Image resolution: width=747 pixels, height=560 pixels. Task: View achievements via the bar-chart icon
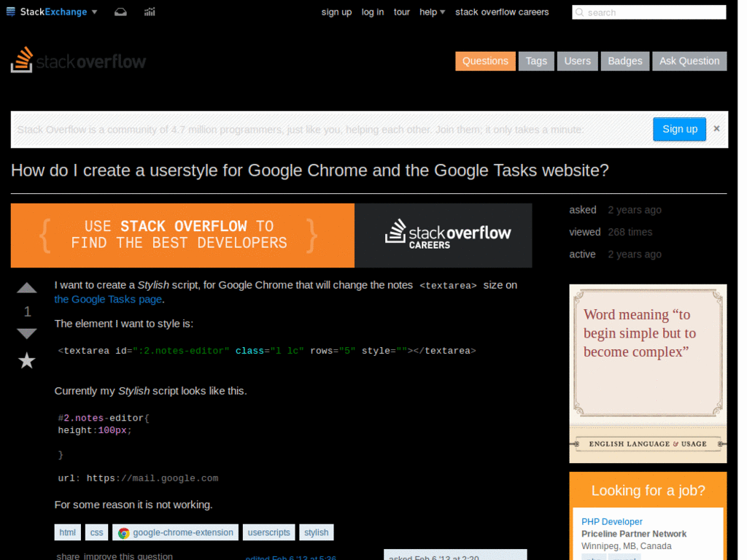coord(149,12)
